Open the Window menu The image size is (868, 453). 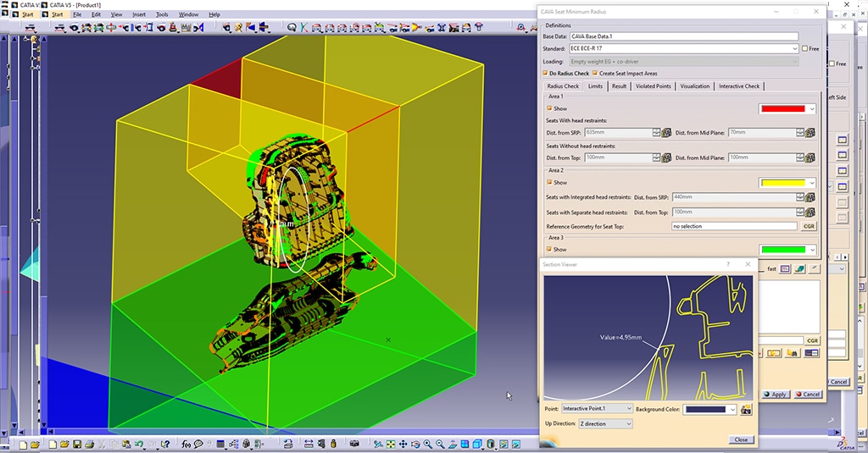pyautogui.click(x=189, y=14)
